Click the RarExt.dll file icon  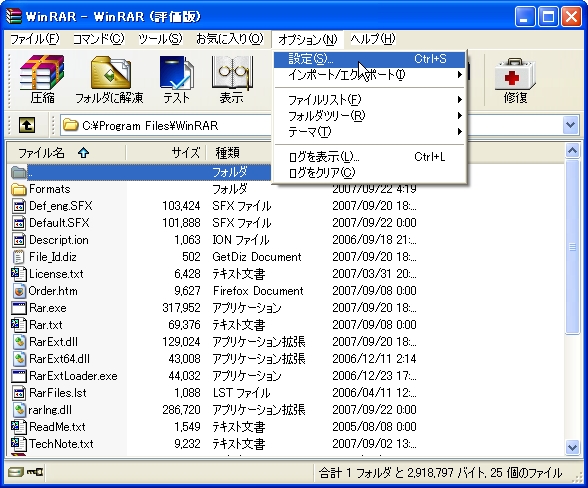[19, 342]
